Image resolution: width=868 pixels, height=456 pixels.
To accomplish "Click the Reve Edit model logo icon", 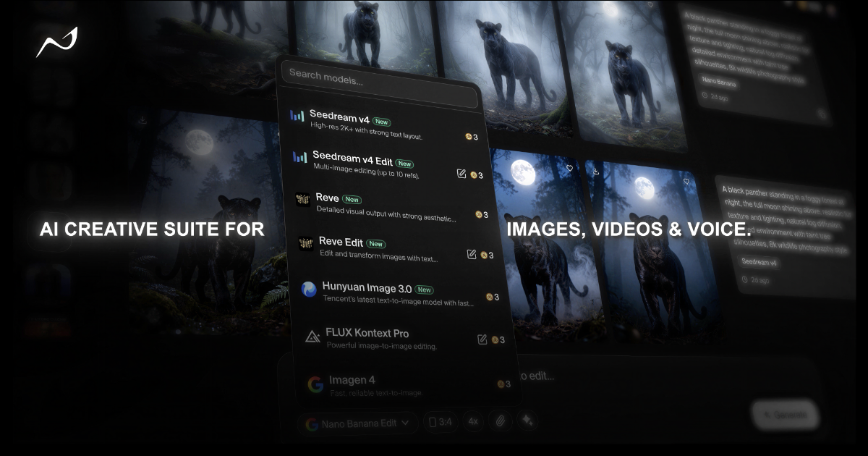I will [x=307, y=244].
